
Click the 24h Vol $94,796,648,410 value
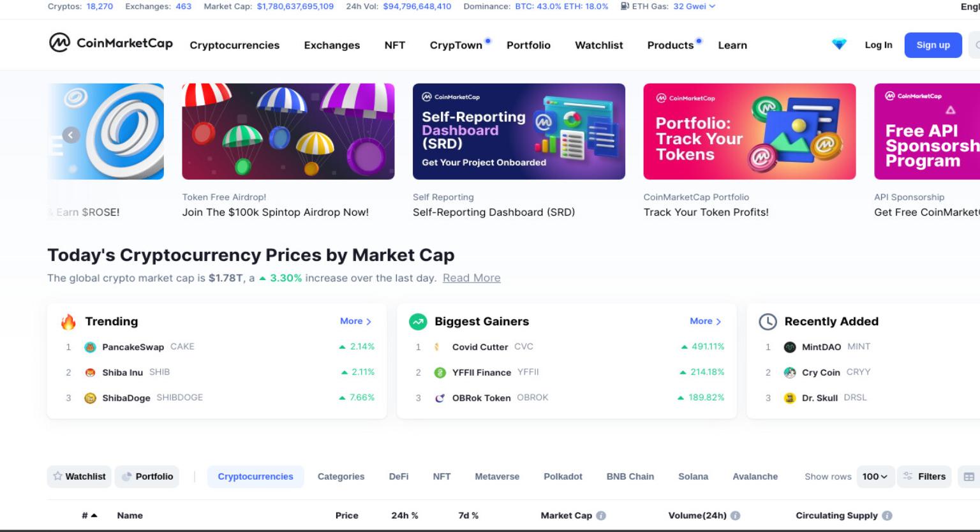coord(417,6)
